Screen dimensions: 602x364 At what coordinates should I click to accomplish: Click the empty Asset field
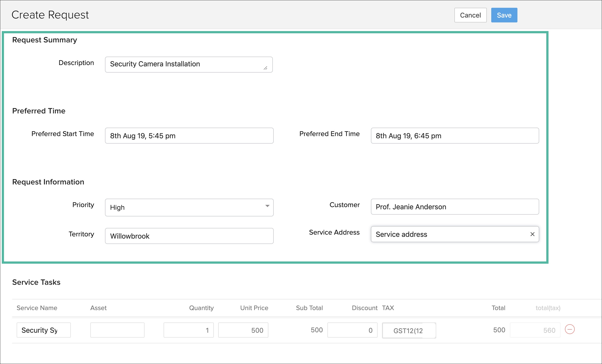(117, 330)
